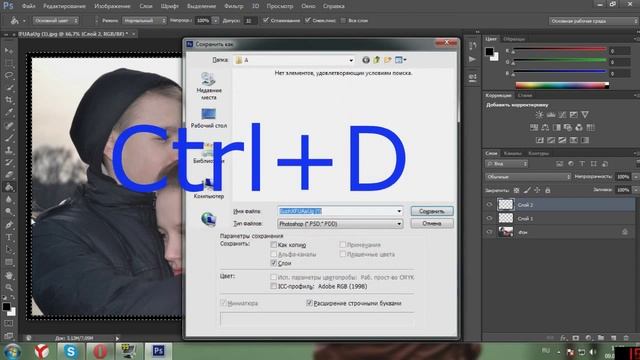Open layer filter Вид dropdown
This screenshot has height=360, width=640.
(x=507, y=164)
